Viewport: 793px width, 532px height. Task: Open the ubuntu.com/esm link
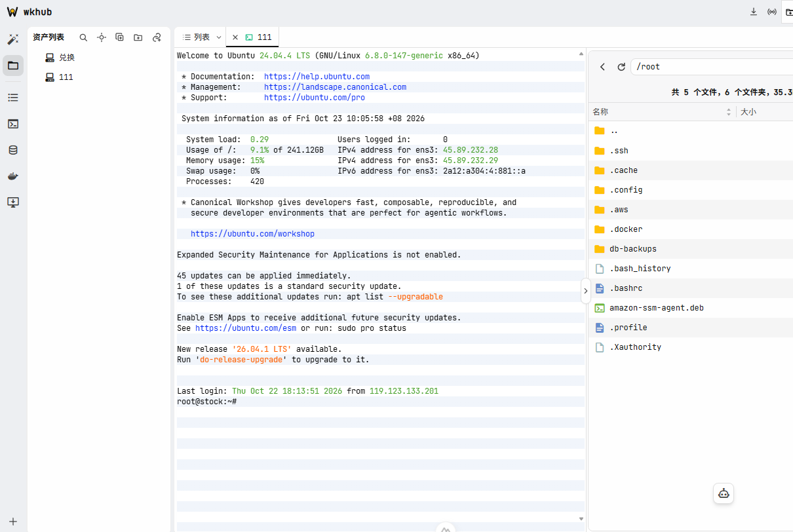[246, 328]
